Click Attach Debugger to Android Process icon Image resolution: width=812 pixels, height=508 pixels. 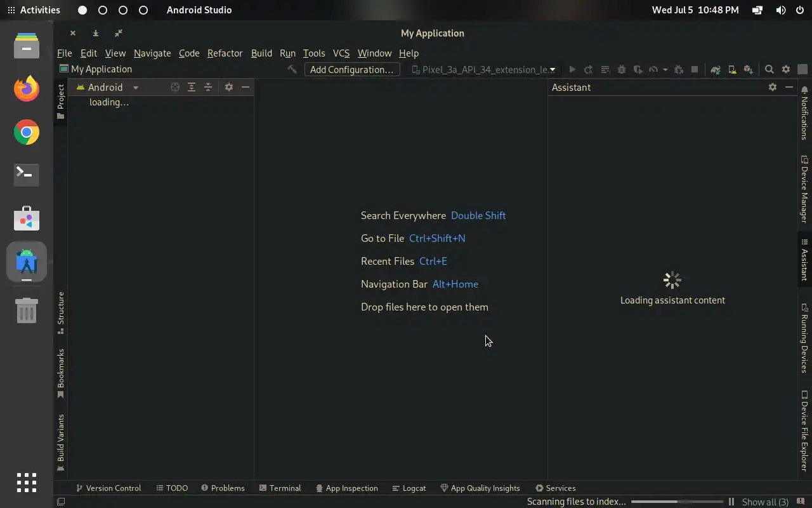(678, 69)
